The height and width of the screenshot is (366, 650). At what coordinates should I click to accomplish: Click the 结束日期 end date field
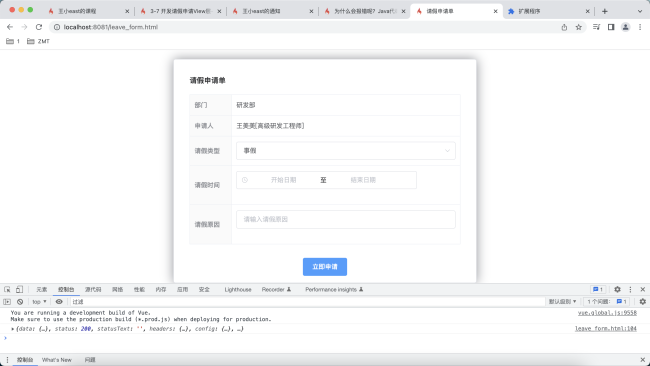(x=363, y=180)
